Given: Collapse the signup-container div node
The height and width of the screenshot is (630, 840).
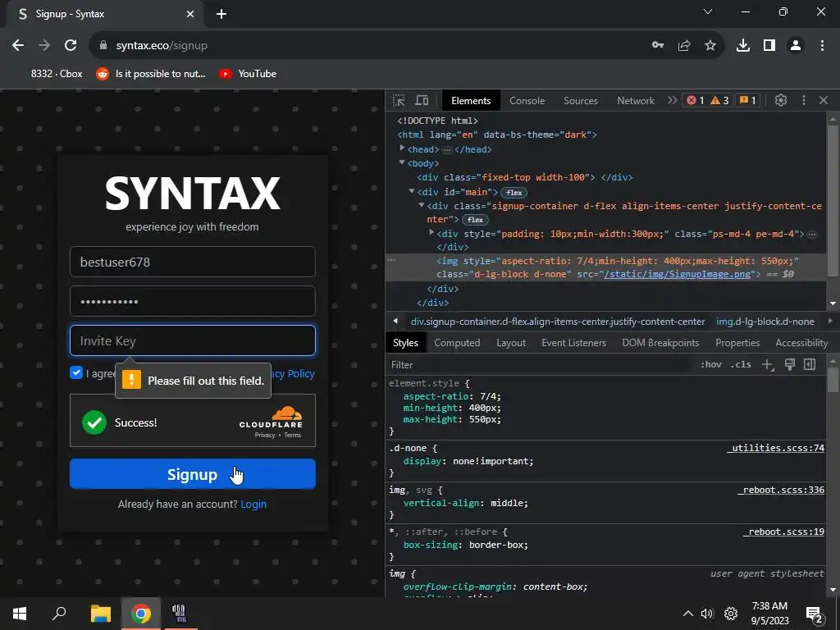Looking at the screenshot, I should point(422,205).
